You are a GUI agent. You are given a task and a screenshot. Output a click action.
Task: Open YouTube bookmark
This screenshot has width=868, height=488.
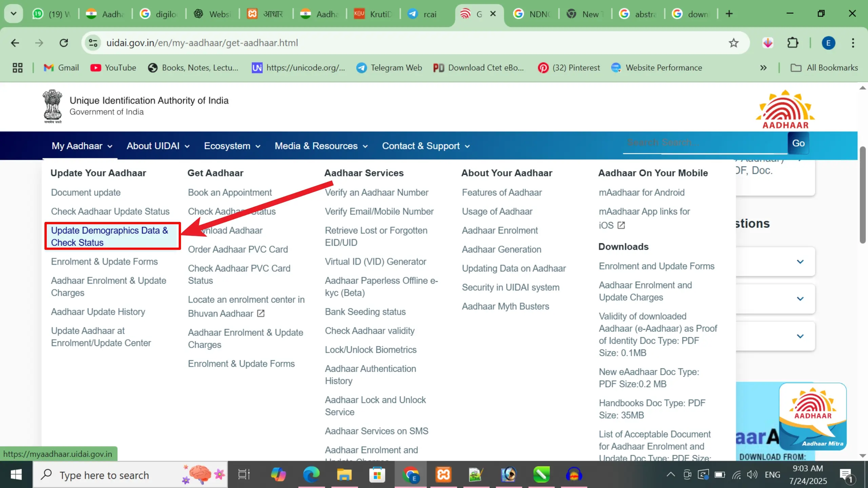pyautogui.click(x=113, y=68)
